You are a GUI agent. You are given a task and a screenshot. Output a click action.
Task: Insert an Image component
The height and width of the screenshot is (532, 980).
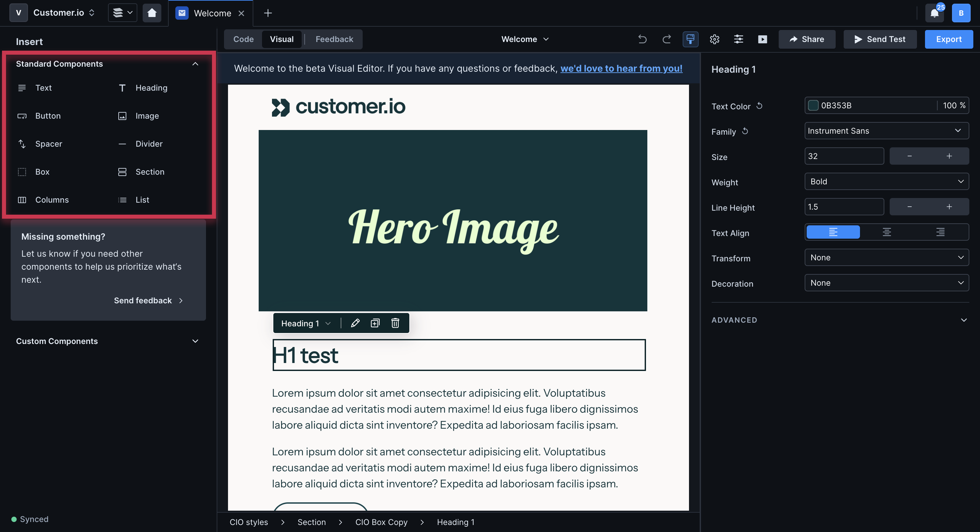pyautogui.click(x=138, y=116)
